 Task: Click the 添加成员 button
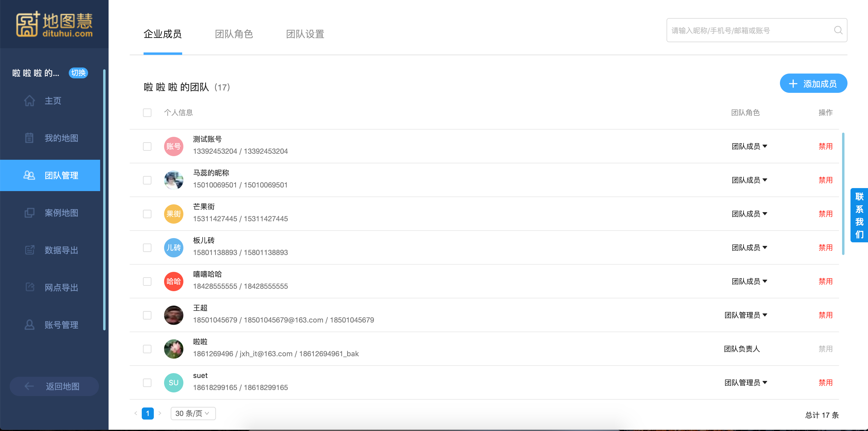813,83
